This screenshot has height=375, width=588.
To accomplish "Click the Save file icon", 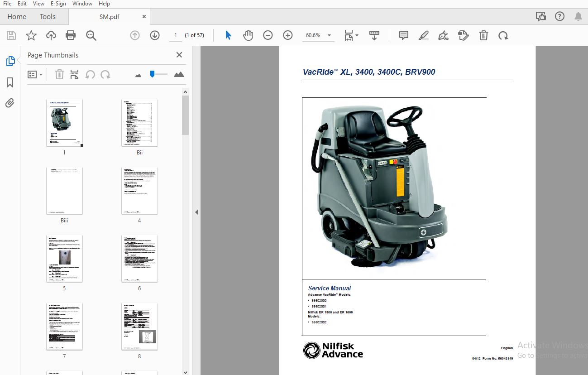I will pos(11,35).
